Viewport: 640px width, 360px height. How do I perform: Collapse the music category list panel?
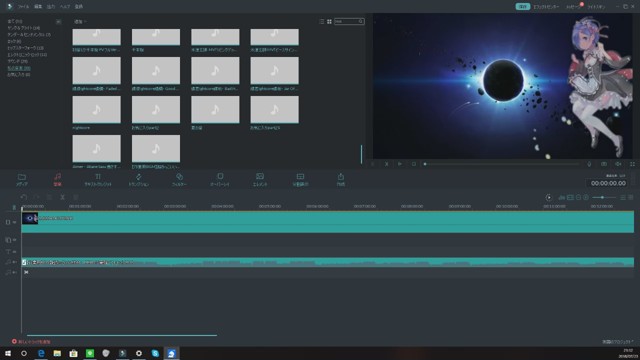click(58, 21)
